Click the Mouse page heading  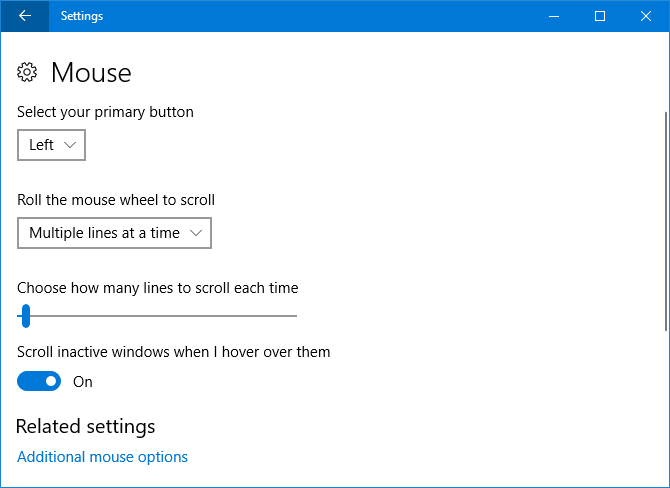[x=91, y=72]
